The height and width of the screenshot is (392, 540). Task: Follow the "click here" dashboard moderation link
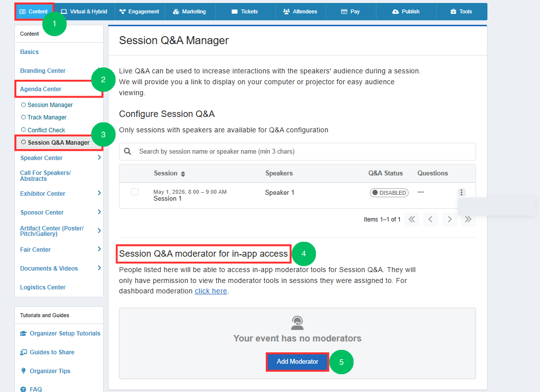click(x=211, y=291)
